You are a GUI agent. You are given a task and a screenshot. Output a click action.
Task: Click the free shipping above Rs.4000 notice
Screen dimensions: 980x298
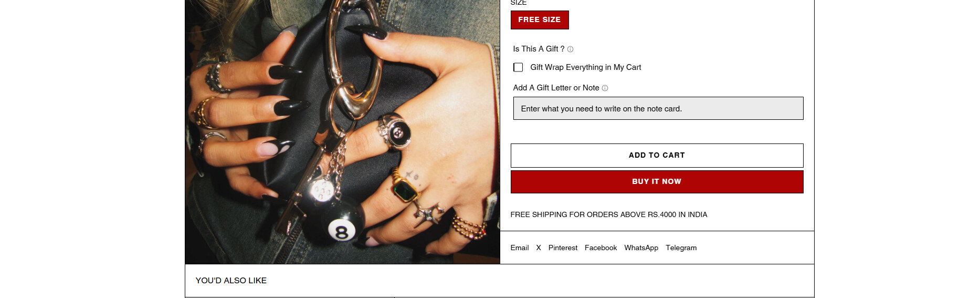pos(609,214)
